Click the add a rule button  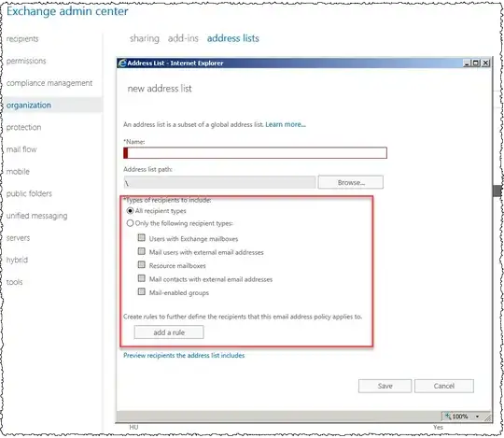169,332
